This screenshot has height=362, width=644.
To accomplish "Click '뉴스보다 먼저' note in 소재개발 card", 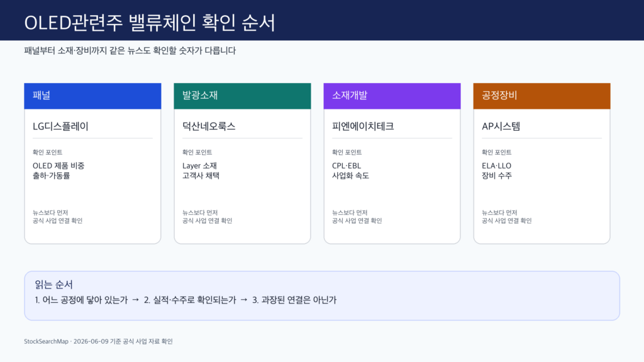I will (x=350, y=212).
